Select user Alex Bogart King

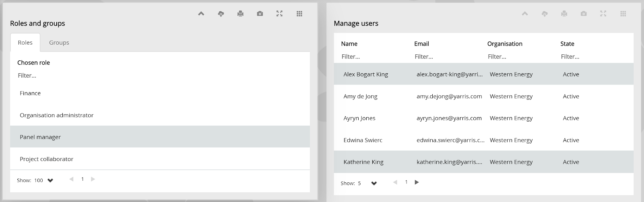(483, 74)
